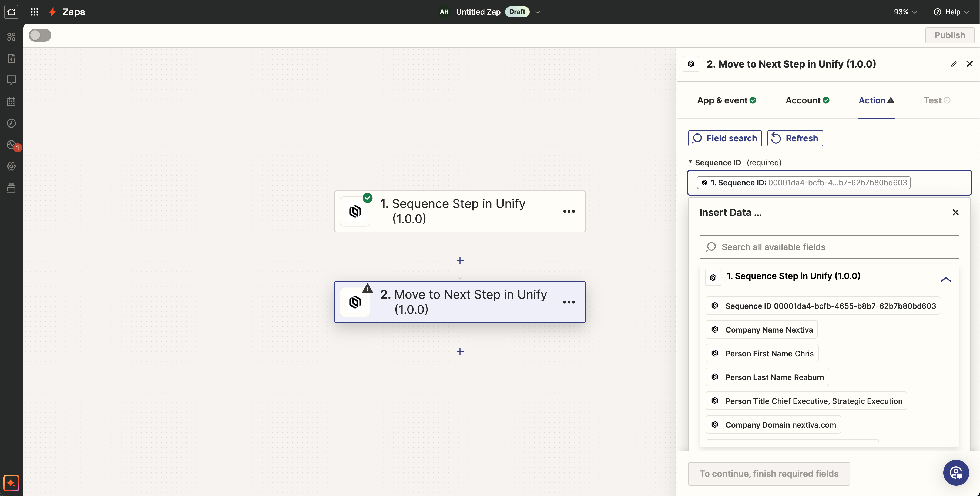Open the 93% task usage dropdown

point(905,12)
